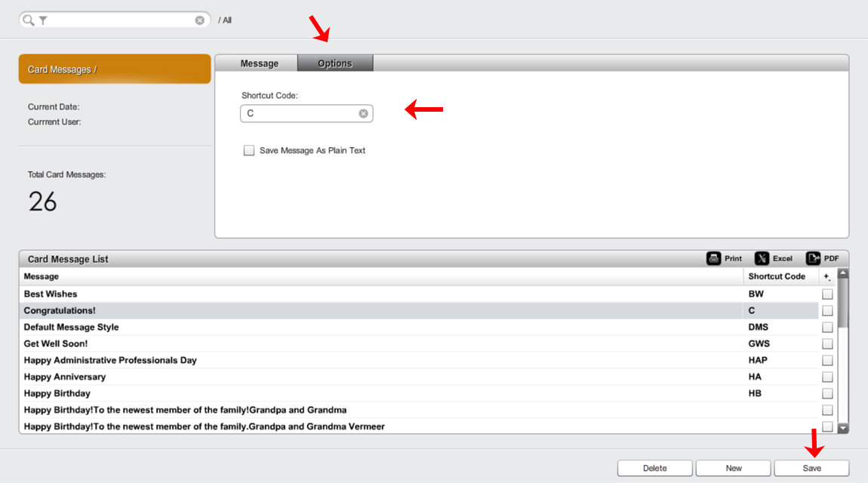Screen dimensions: 868x483
Task: Click the Save button
Action: click(811, 468)
